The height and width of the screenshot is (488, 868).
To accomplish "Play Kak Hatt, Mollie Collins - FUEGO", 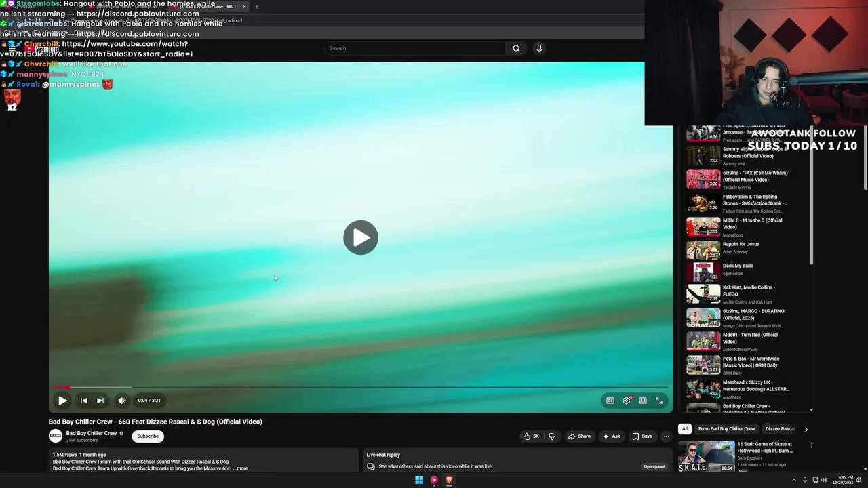I will (739, 294).
